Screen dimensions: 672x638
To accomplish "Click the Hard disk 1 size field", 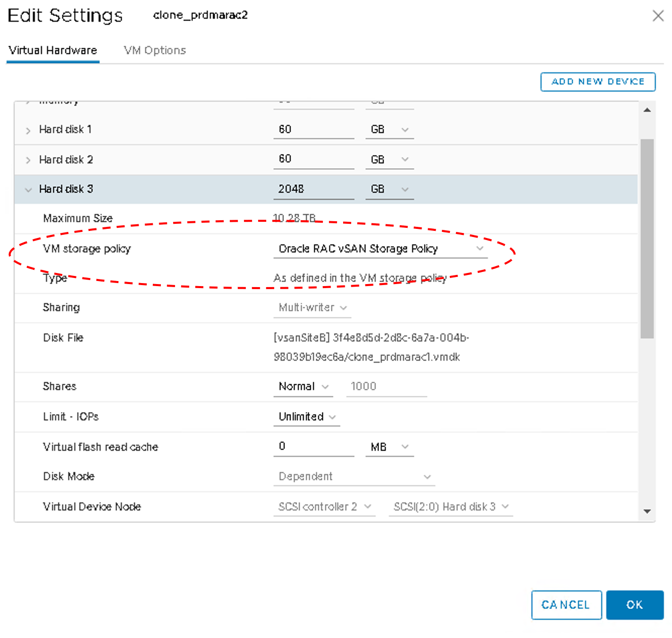I will tap(313, 130).
